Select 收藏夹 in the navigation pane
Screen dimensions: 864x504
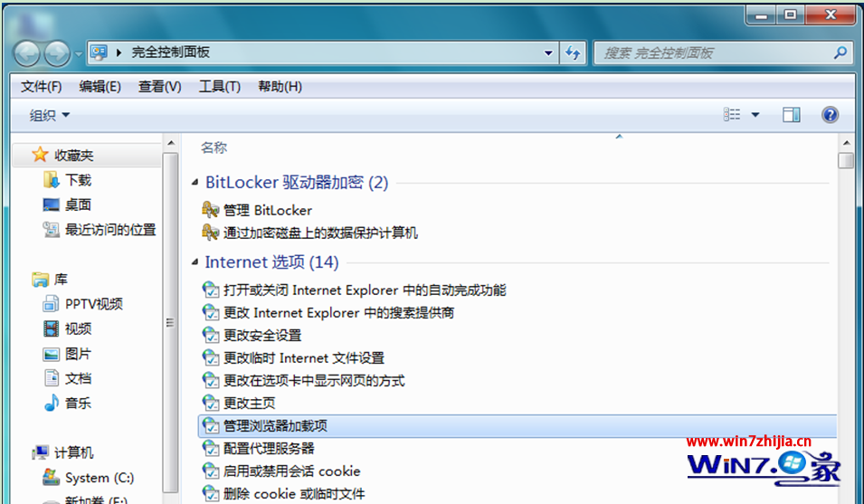tap(74, 156)
